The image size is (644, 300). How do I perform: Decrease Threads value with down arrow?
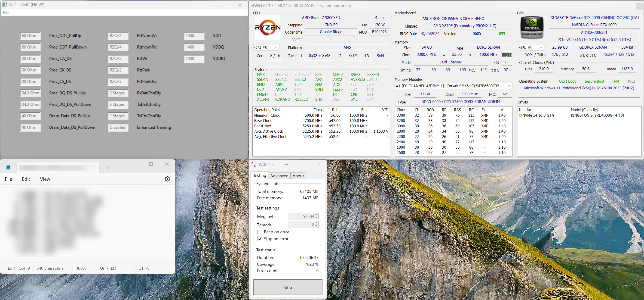(x=316, y=226)
